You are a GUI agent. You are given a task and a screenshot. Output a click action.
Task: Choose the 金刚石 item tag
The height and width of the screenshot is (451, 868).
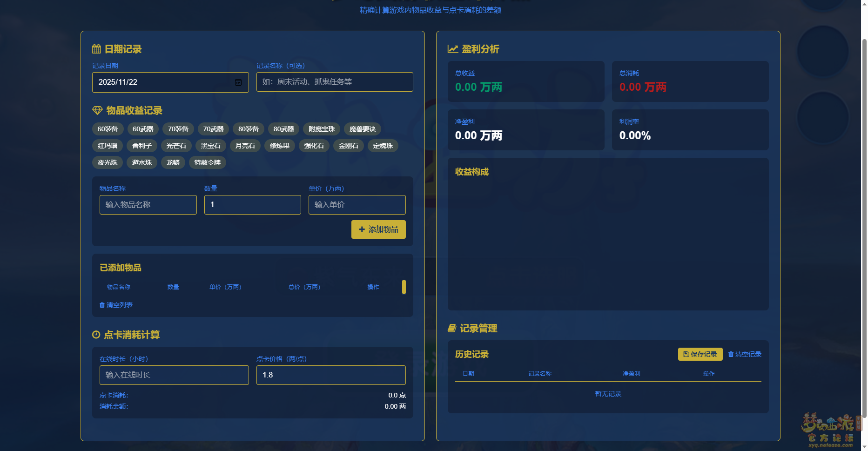348,146
